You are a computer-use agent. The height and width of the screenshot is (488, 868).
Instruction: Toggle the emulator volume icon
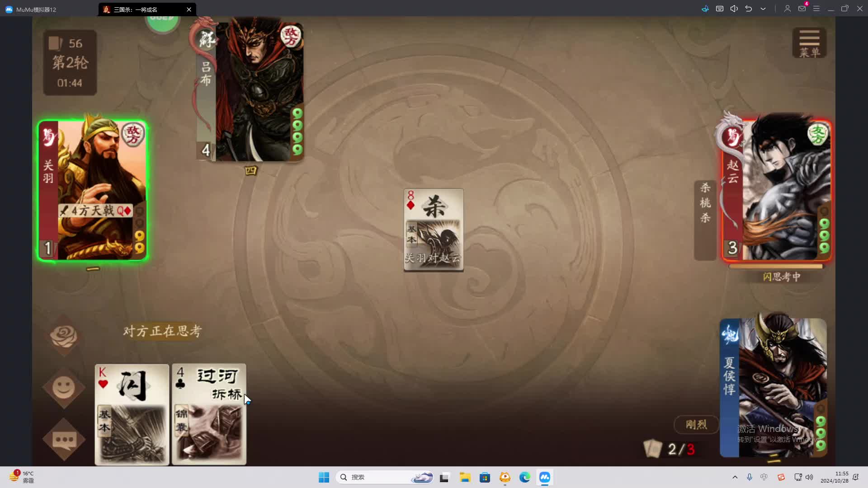pyautogui.click(x=734, y=9)
